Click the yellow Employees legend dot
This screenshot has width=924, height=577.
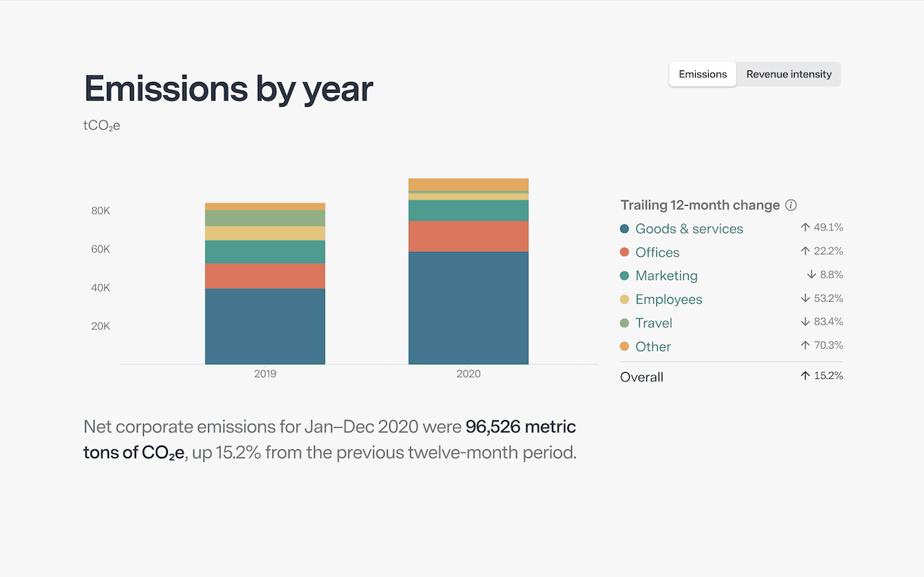tap(625, 299)
